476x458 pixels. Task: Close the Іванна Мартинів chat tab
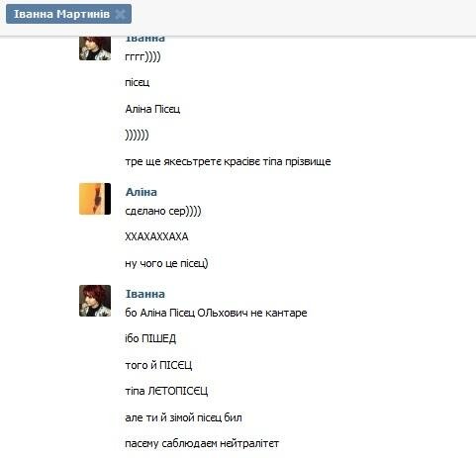121,14
